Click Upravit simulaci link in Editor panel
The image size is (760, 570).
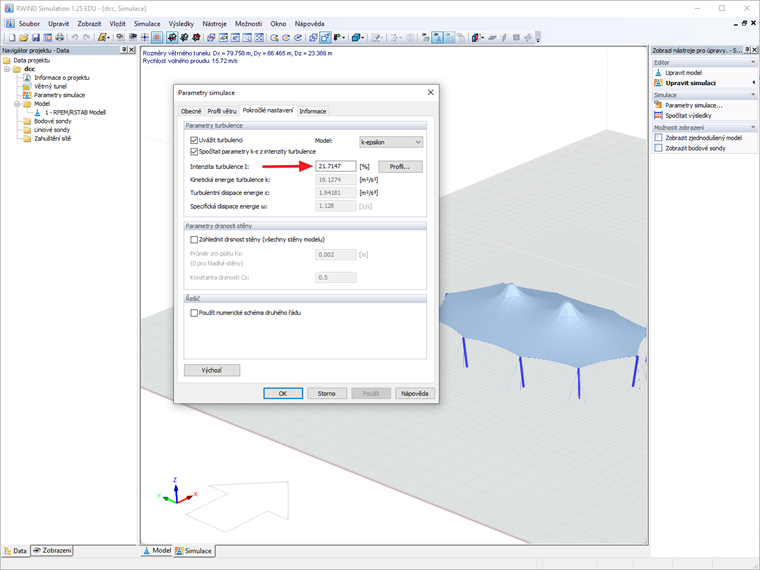(x=690, y=83)
